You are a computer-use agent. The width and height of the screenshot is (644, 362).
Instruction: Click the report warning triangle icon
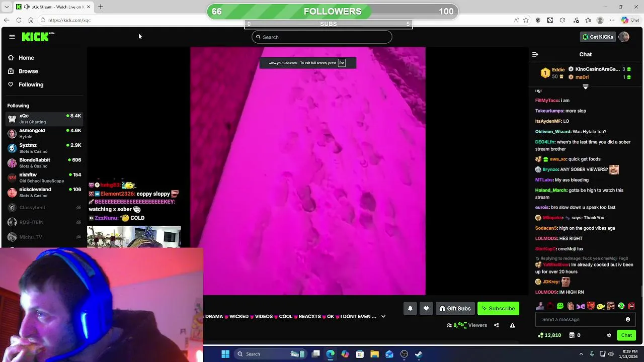(x=512, y=325)
